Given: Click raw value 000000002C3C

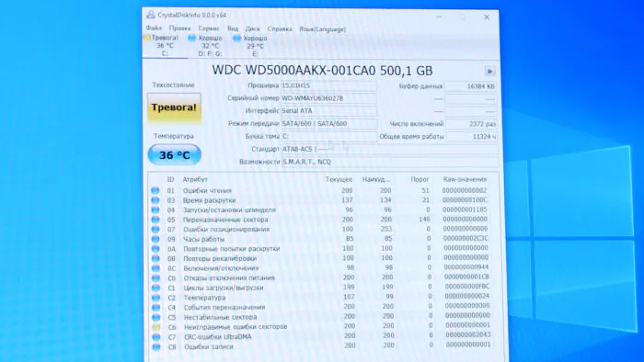Looking at the screenshot, I should [x=466, y=238].
